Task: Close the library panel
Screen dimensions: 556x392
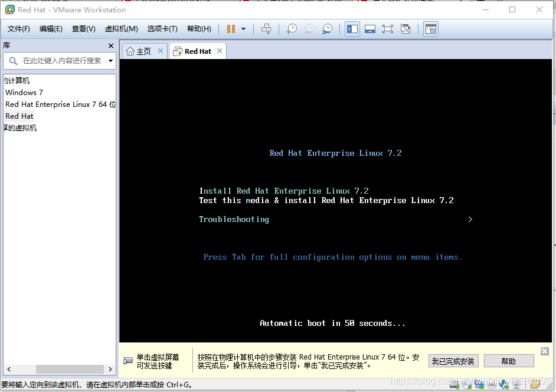Action: click(110, 46)
